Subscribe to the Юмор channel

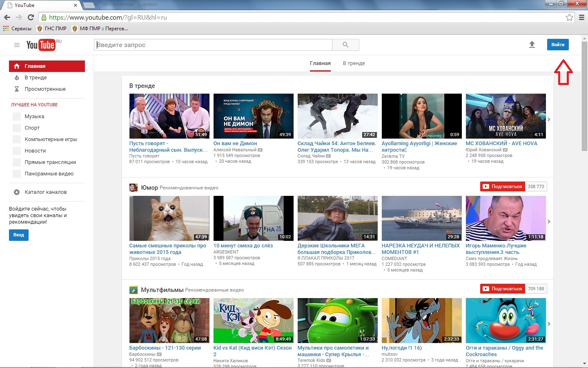[x=503, y=186]
